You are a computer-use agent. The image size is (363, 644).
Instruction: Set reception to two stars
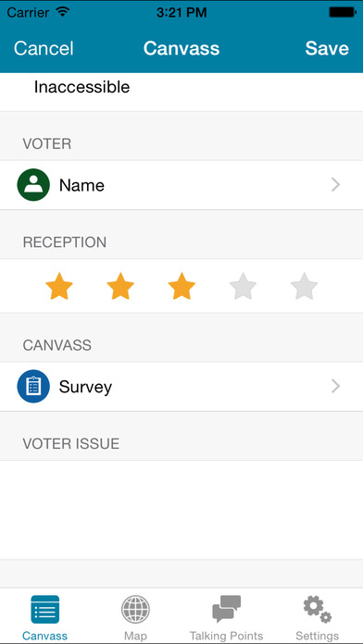point(120,286)
